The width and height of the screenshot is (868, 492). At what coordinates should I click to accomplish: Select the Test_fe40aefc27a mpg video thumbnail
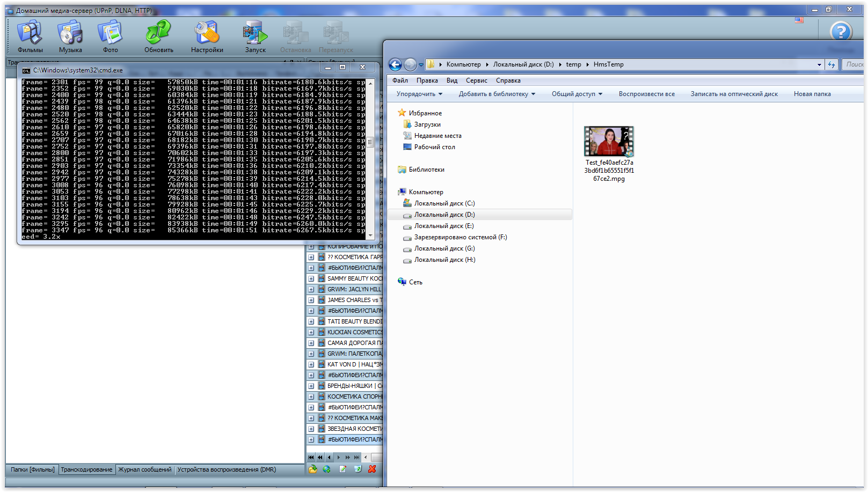[x=609, y=142]
